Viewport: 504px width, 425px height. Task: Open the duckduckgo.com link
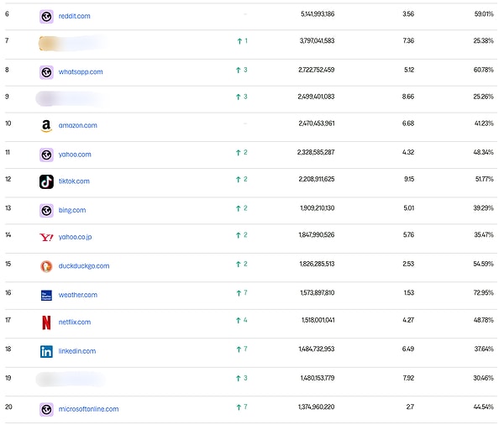[x=84, y=266]
